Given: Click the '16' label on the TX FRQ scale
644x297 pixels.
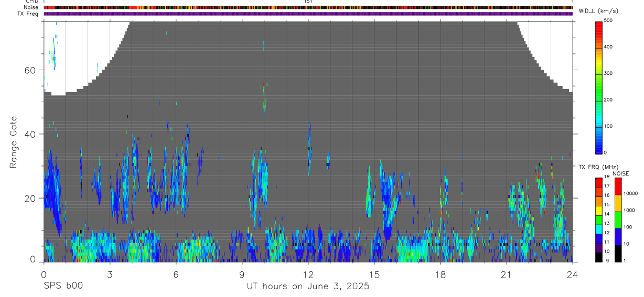Looking at the screenshot, I should (607, 195).
